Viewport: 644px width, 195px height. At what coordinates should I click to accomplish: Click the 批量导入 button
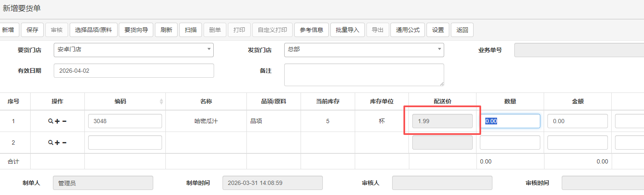(x=348, y=30)
